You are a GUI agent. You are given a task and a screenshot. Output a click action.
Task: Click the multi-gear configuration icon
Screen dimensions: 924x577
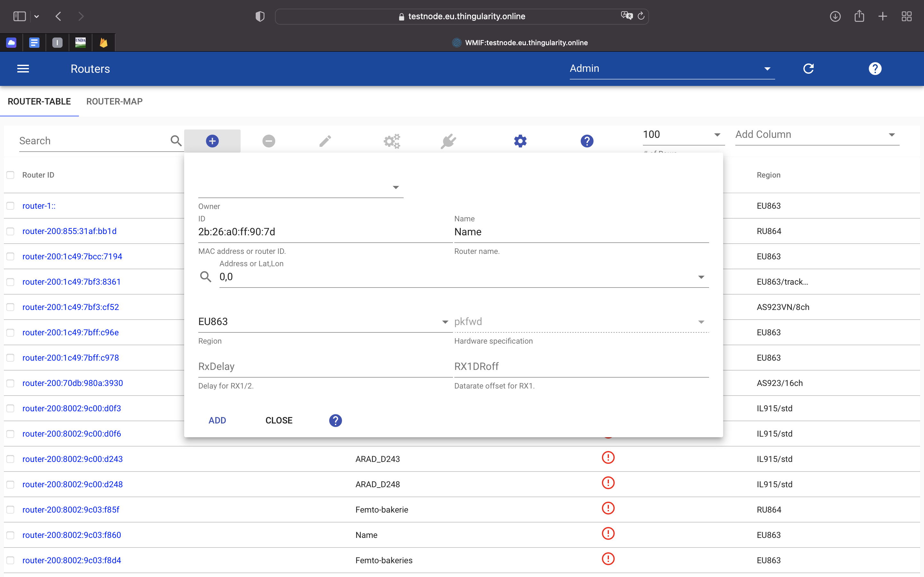coord(392,141)
